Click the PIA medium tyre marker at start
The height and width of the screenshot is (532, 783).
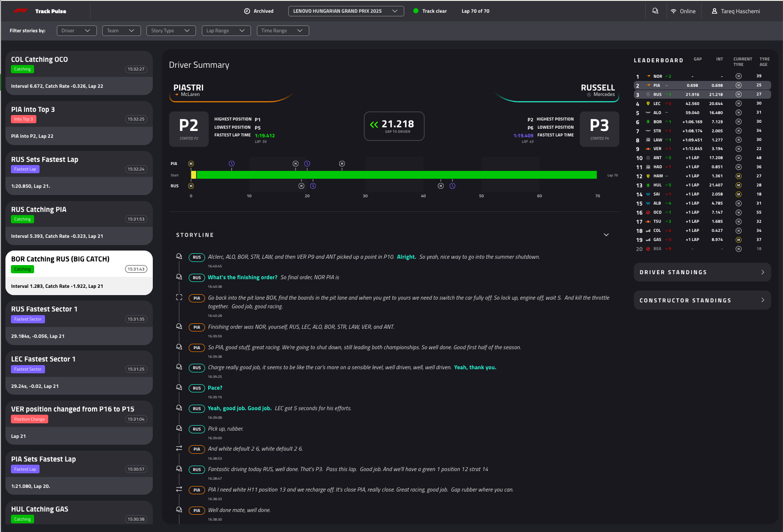pos(191,164)
